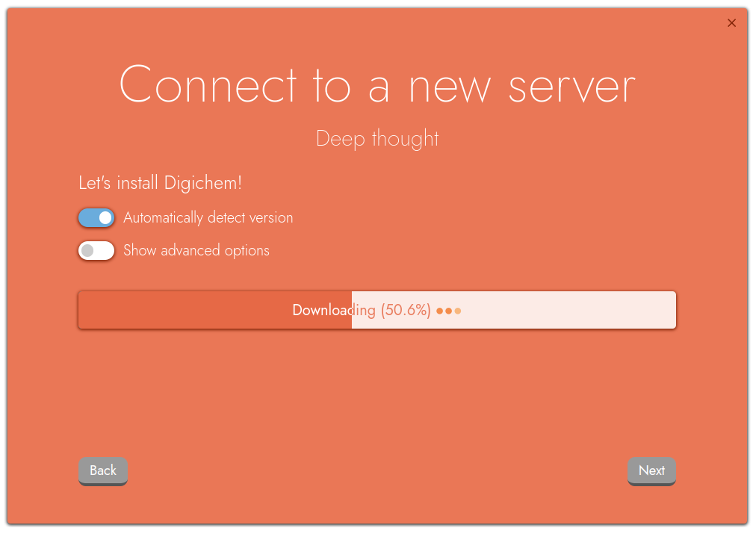Disable the Automatically detect version toggle
756x534 pixels.
click(x=96, y=217)
